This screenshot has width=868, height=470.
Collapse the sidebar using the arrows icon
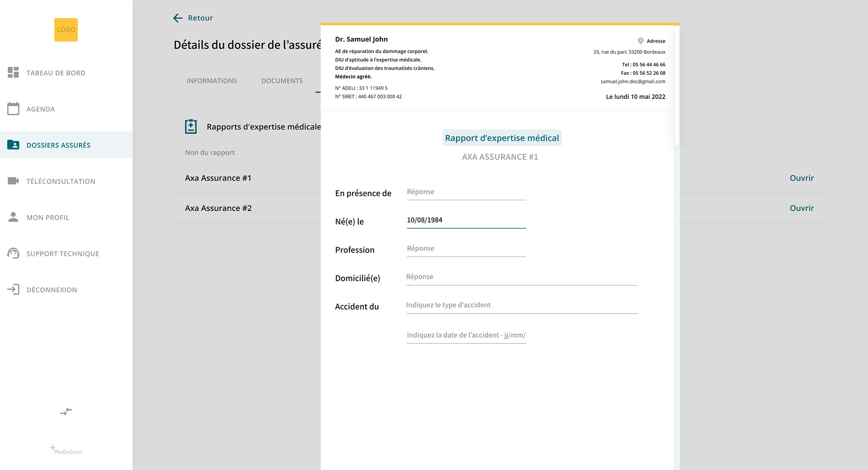tap(66, 411)
